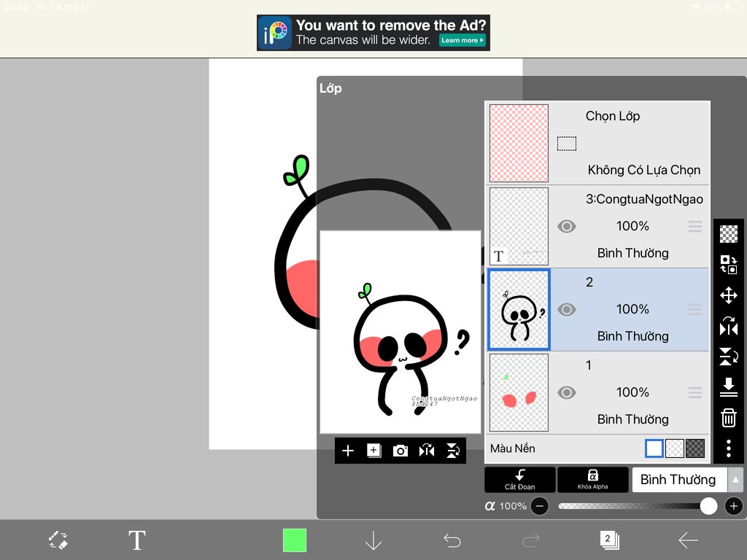Viewport: 747px width, 560px height.
Task: Choose dark transparent checker background swatch
Action: pyautogui.click(x=695, y=448)
